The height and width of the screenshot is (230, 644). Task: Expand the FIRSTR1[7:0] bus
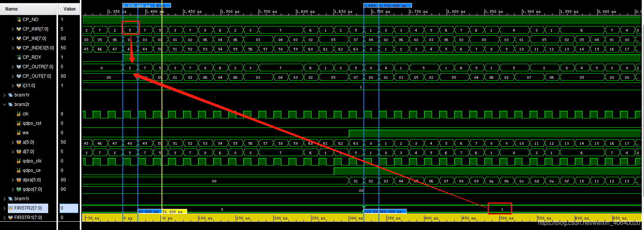coord(5,218)
